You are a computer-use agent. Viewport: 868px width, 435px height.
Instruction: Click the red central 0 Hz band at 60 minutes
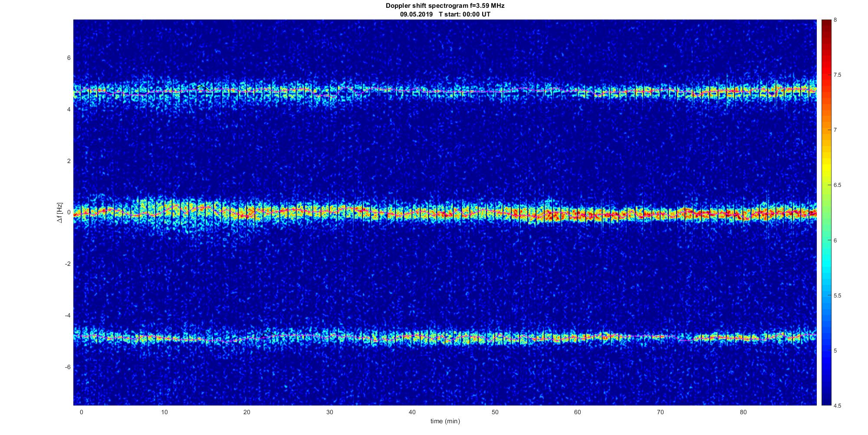[578, 214]
